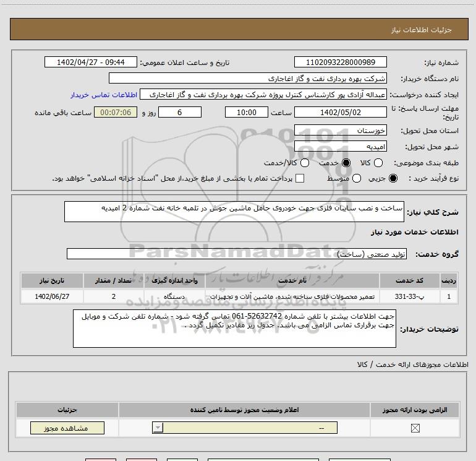This screenshot has width=476, height=461.
Task: Click the buyer organization name field
Action: click(x=248, y=79)
